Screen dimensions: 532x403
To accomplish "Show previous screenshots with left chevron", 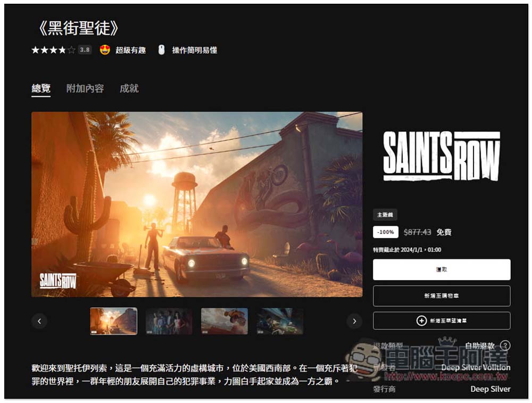I will (x=39, y=321).
